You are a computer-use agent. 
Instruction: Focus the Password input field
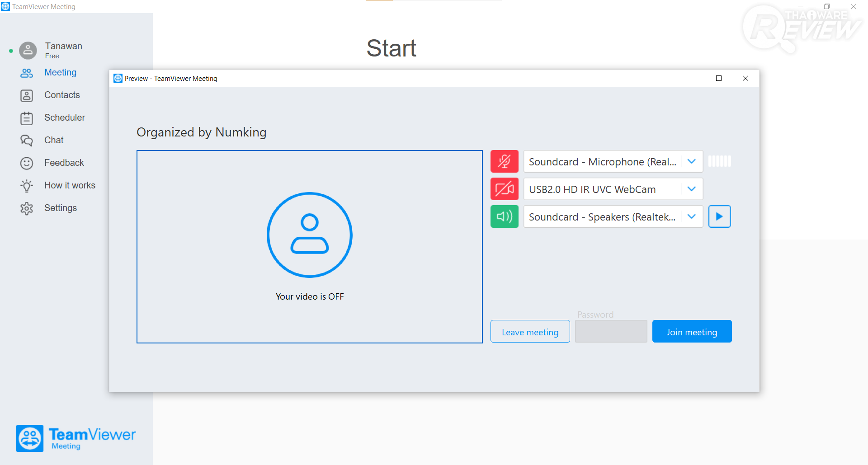611,332
